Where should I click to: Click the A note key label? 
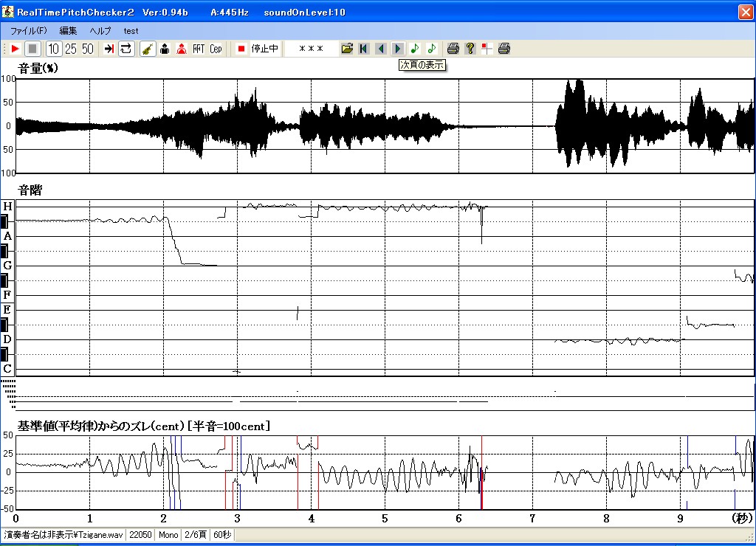(x=7, y=236)
